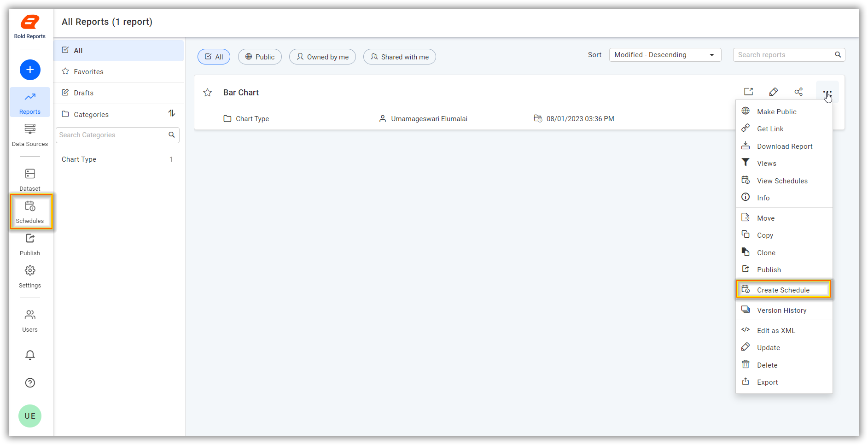Select Create Schedule from the context menu
868x445 pixels.
pyautogui.click(x=783, y=289)
